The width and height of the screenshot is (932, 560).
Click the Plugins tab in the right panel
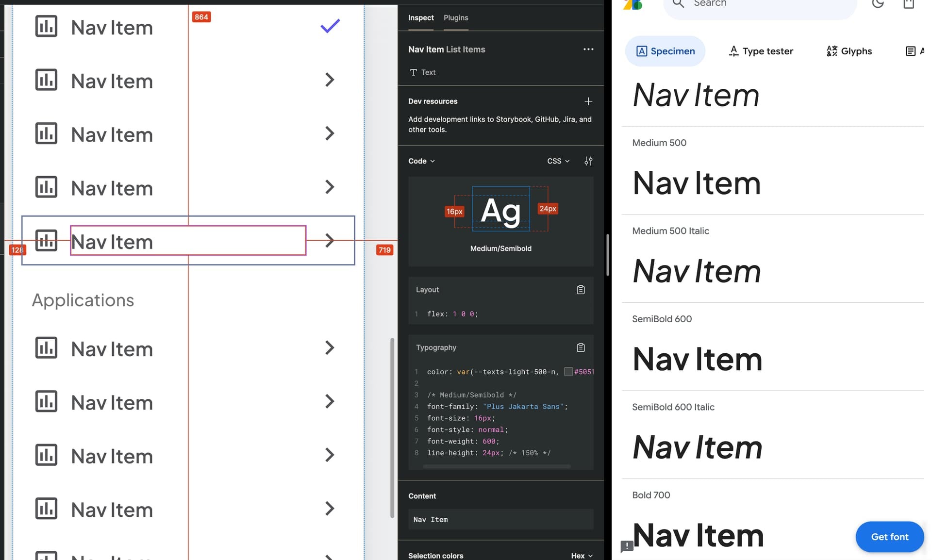456,17
